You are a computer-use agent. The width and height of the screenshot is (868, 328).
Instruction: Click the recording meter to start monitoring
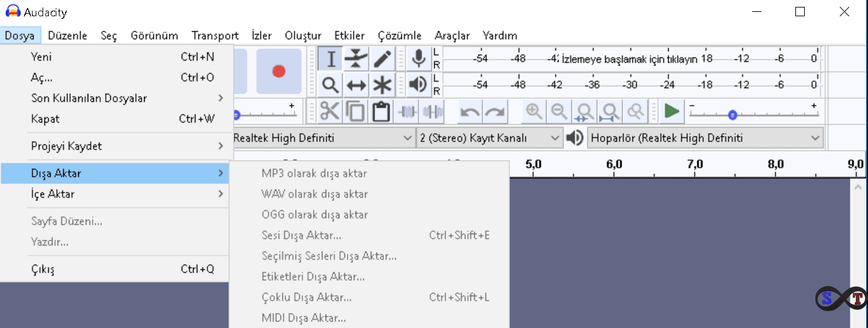tap(629, 59)
